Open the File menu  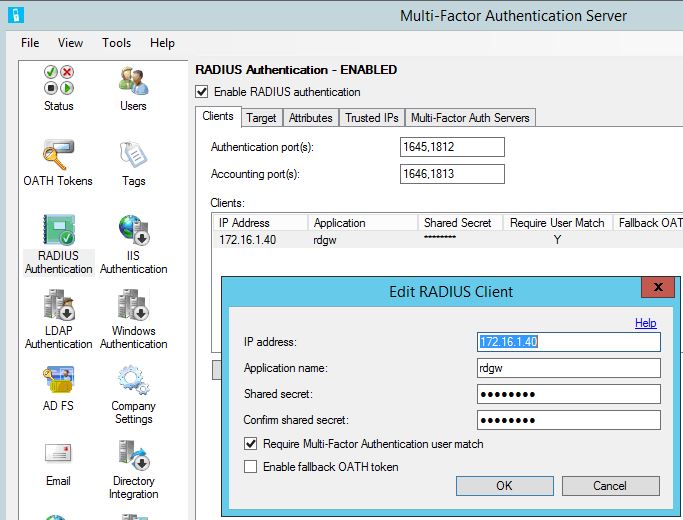(x=30, y=43)
